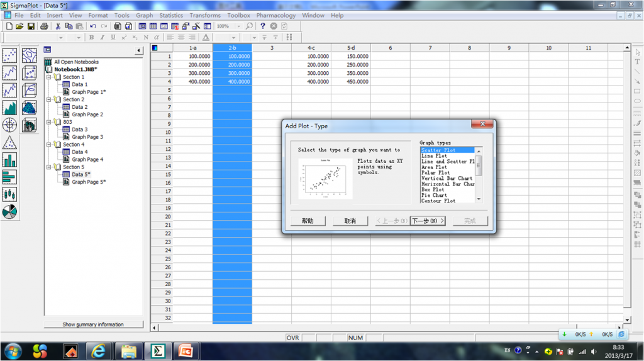Open the Statistics menu

[x=171, y=15]
